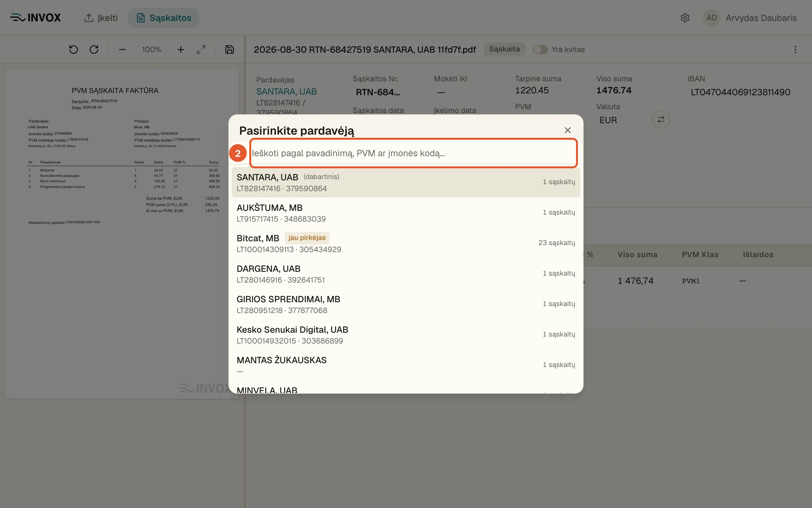Click the INVOX logo
Viewport: 812px width, 508px height.
[36, 17]
